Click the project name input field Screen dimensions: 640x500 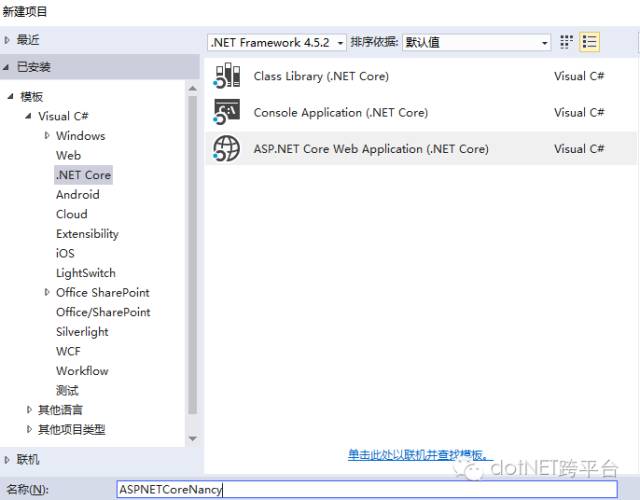click(x=367, y=489)
